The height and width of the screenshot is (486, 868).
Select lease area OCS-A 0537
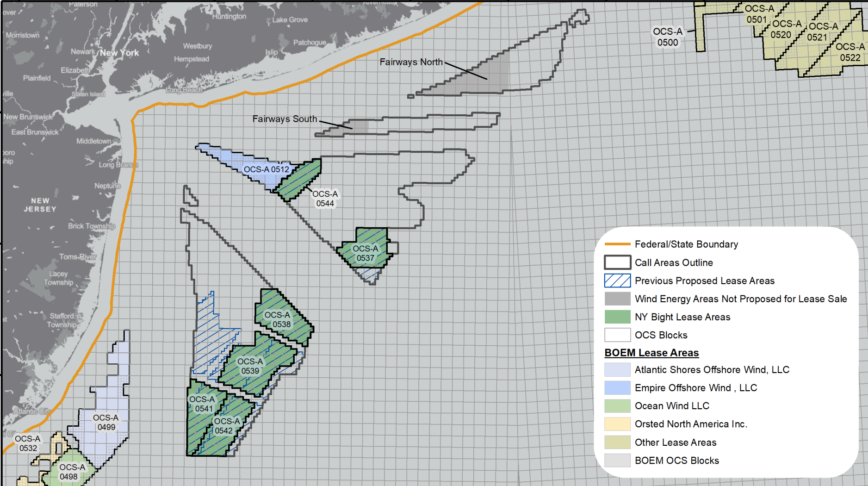[365, 252]
